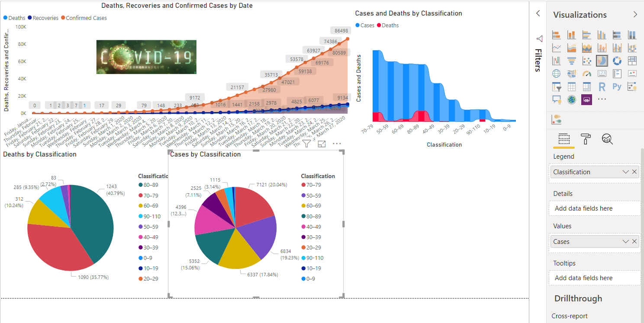
Task: Select the R script visual
Action: tap(602, 87)
